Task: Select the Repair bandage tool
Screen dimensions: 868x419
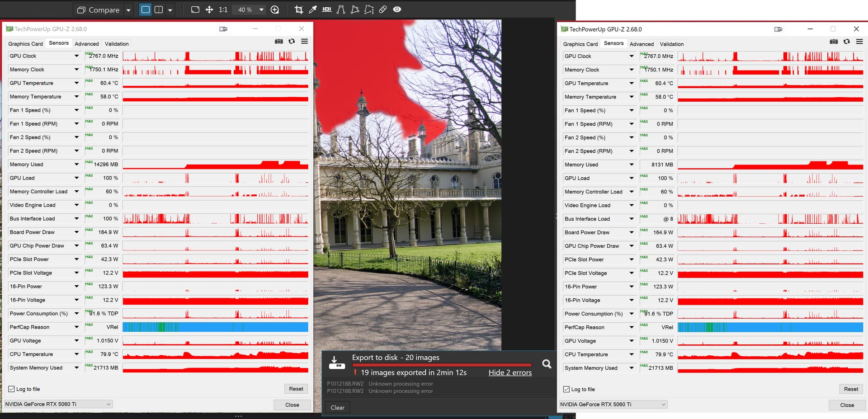Action: pos(383,9)
